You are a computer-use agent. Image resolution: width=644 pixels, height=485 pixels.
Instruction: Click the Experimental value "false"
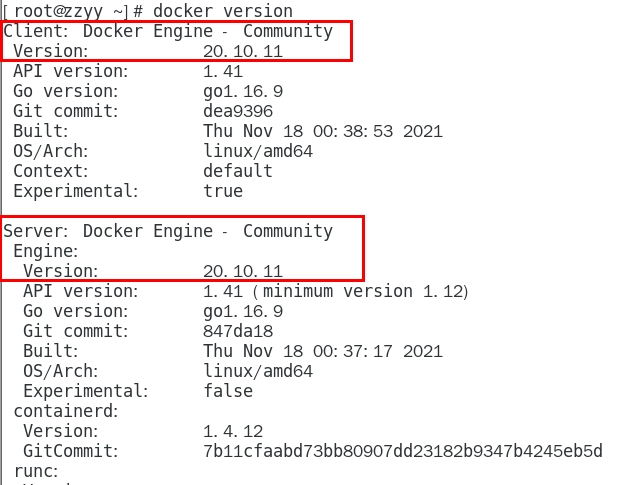point(228,391)
